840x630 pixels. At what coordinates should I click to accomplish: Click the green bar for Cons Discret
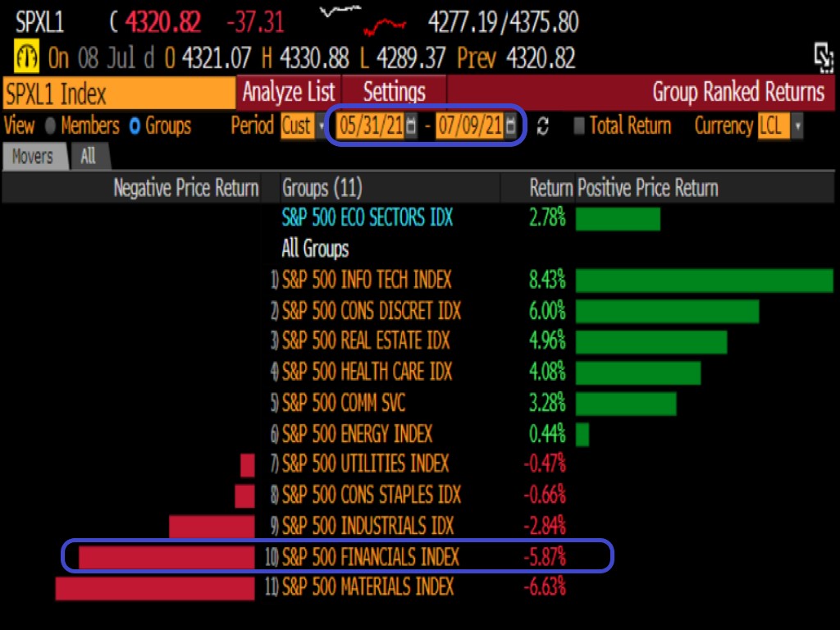pyautogui.click(x=668, y=312)
